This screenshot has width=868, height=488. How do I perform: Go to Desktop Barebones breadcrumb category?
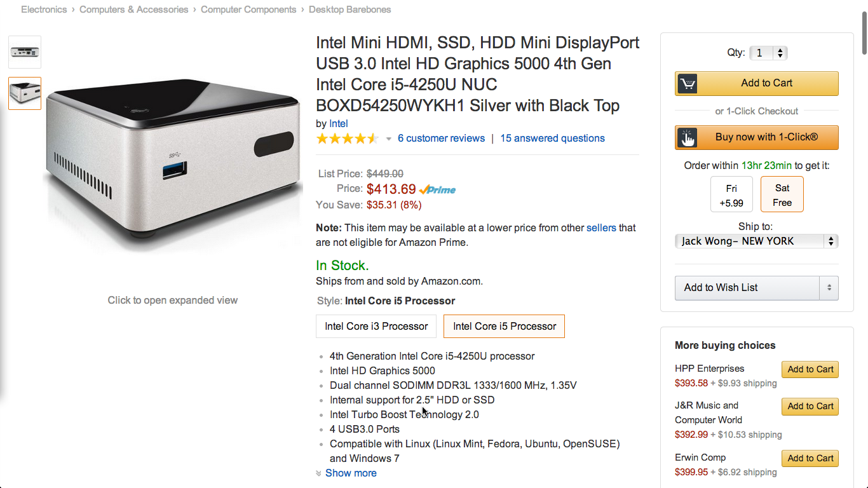pos(350,10)
